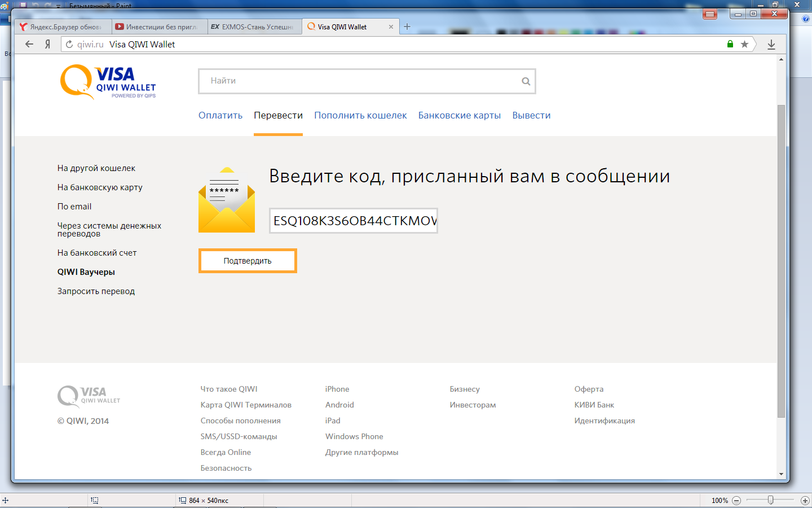Open Способы пополнения link
The width and height of the screenshot is (812, 508).
point(241,421)
